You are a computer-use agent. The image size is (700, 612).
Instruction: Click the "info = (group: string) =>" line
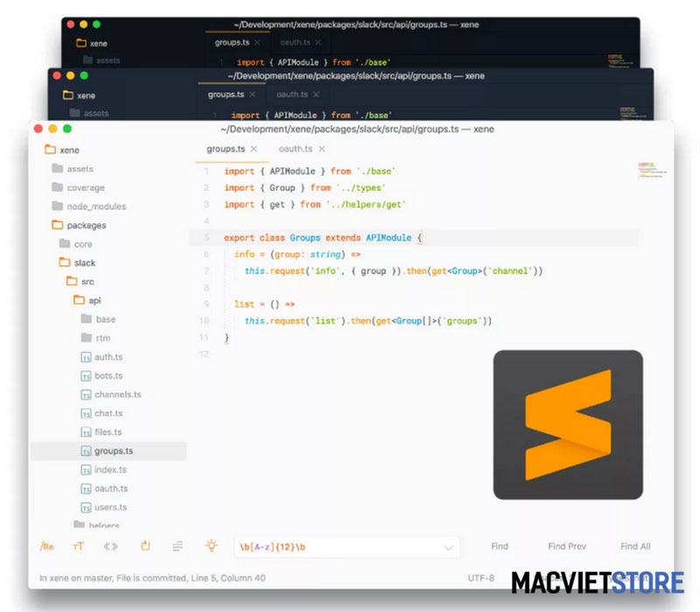pos(297,254)
